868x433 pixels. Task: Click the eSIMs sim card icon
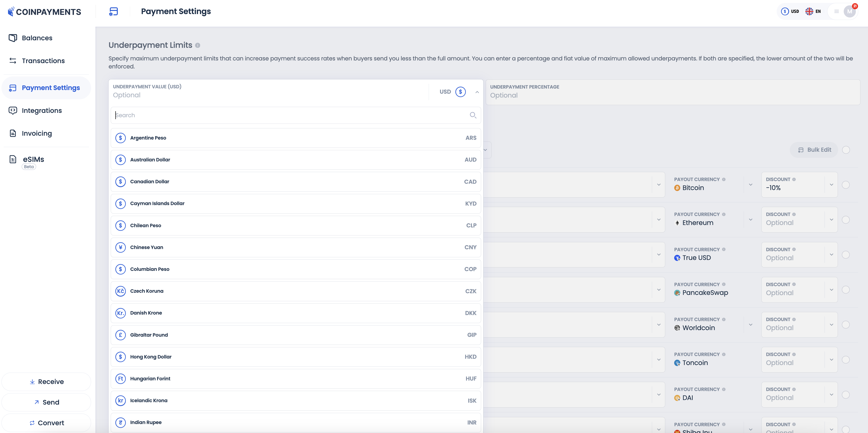[x=13, y=159]
